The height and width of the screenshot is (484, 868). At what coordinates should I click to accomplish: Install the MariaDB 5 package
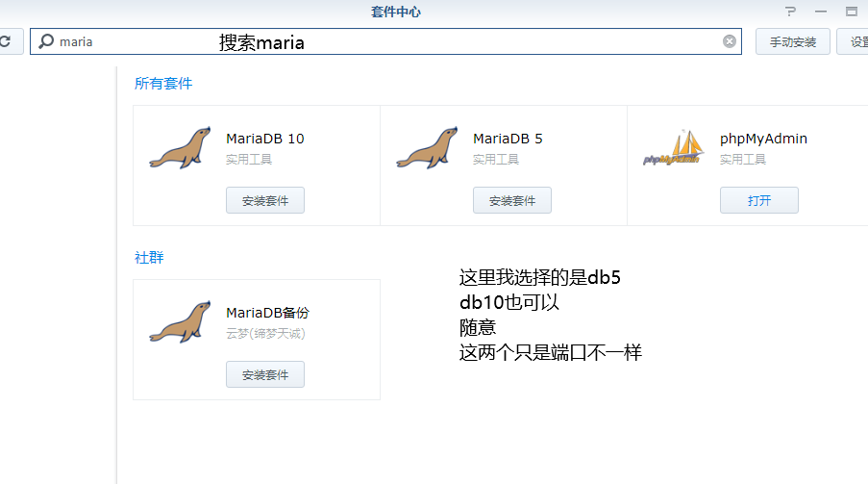[512, 200]
